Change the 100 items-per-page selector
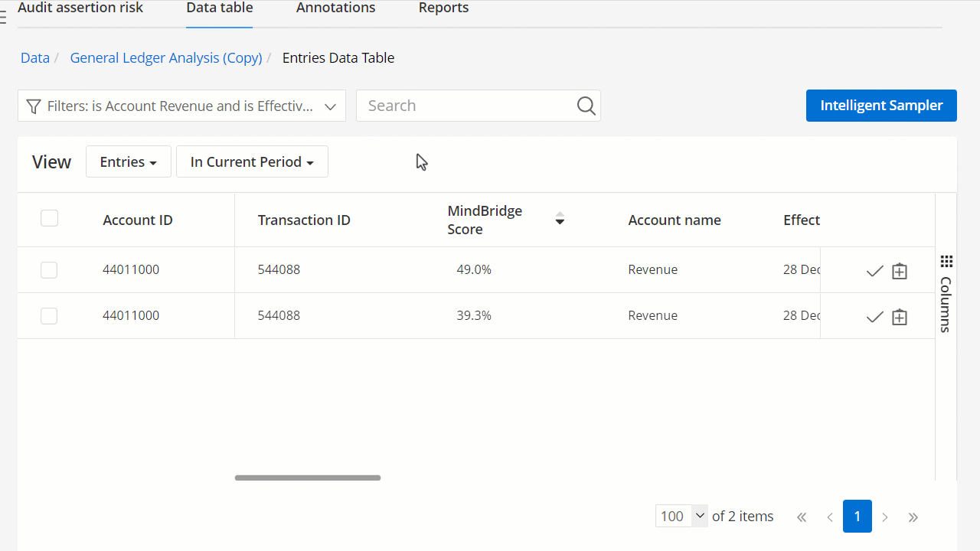Screen dimensions: 980x551 click(681, 516)
